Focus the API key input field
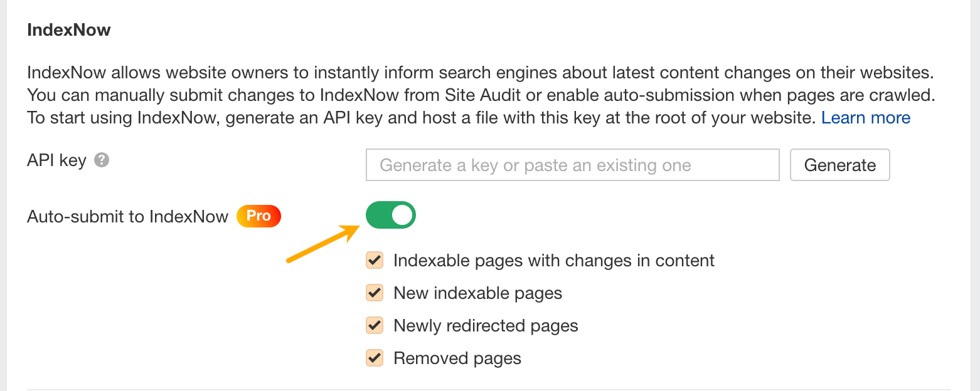This screenshot has width=980, height=391. pos(572,165)
